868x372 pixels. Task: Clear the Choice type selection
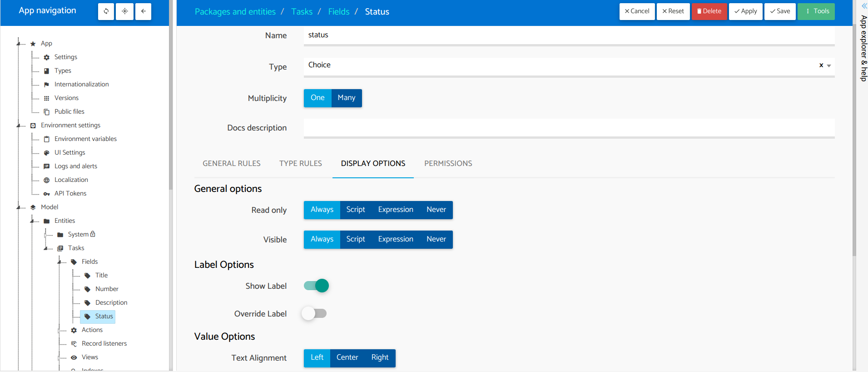(x=821, y=65)
